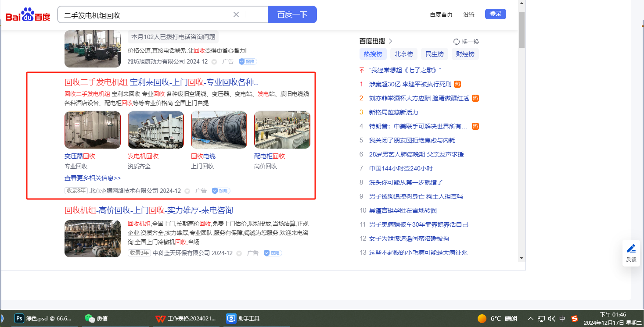Click the 百度一下 search button

coord(292,14)
